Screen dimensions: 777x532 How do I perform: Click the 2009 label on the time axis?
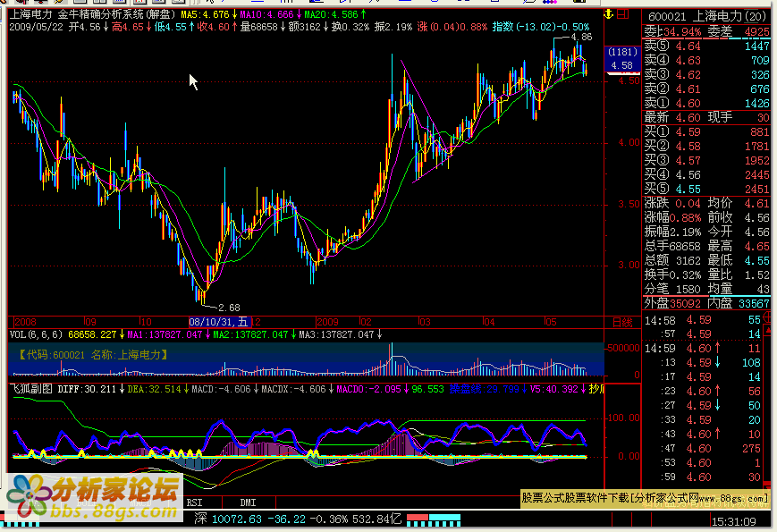point(327,322)
